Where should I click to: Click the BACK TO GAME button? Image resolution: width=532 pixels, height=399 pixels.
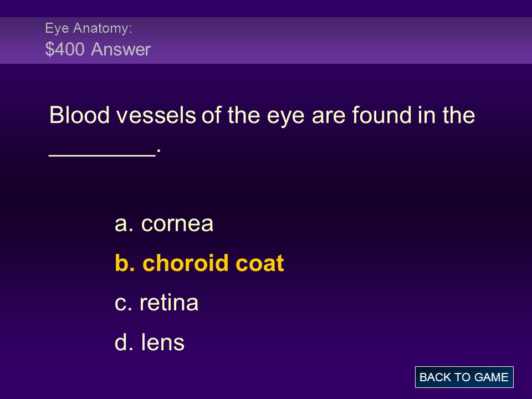pos(464,377)
